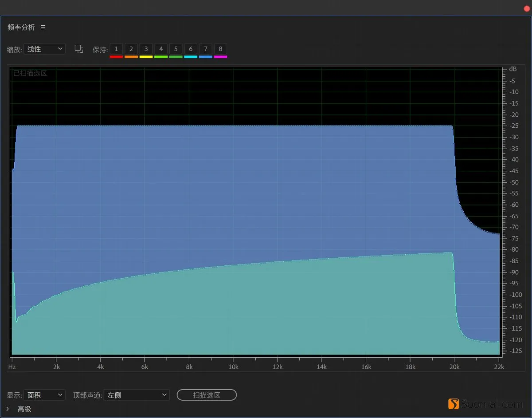Open the 缩放 线性 dropdown

click(44, 49)
